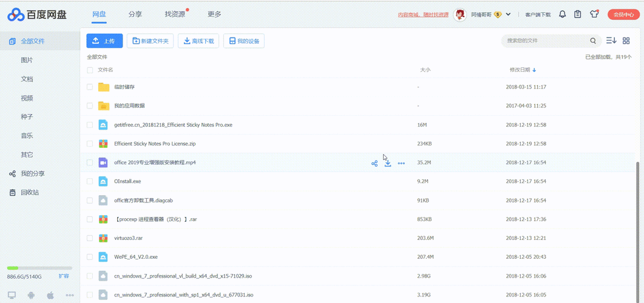The height and width of the screenshot is (303, 644).
Task: Click the 扩容 expand storage link
Action: coord(64,276)
